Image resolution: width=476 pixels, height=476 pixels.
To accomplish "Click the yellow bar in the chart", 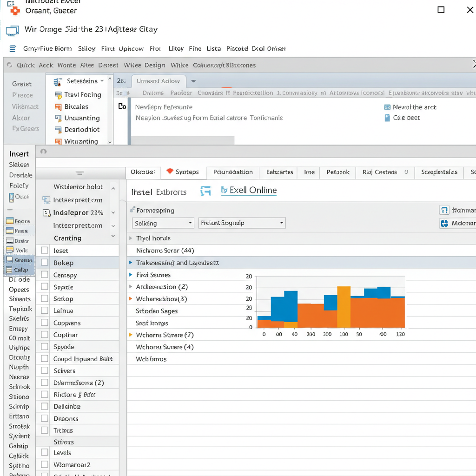I will click(x=344, y=307).
